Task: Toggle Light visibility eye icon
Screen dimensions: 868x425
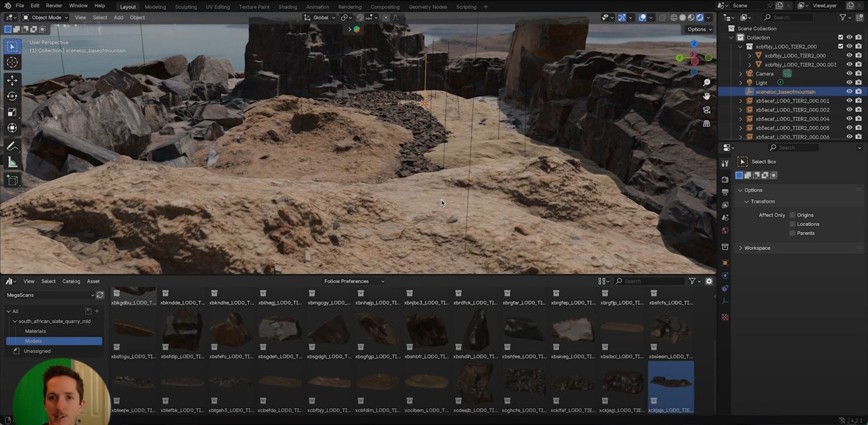Action: pyautogui.click(x=850, y=83)
